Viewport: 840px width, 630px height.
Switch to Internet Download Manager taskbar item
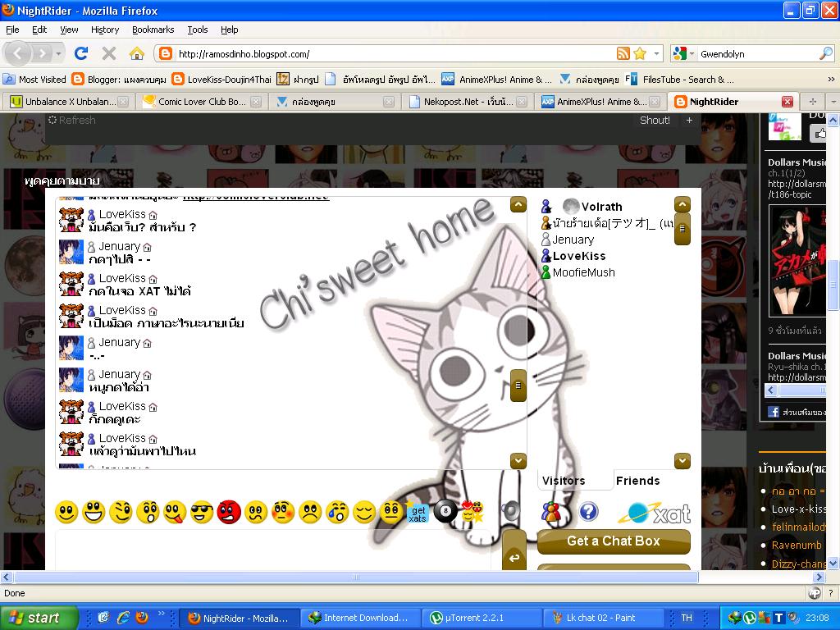pyautogui.click(x=361, y=618)
